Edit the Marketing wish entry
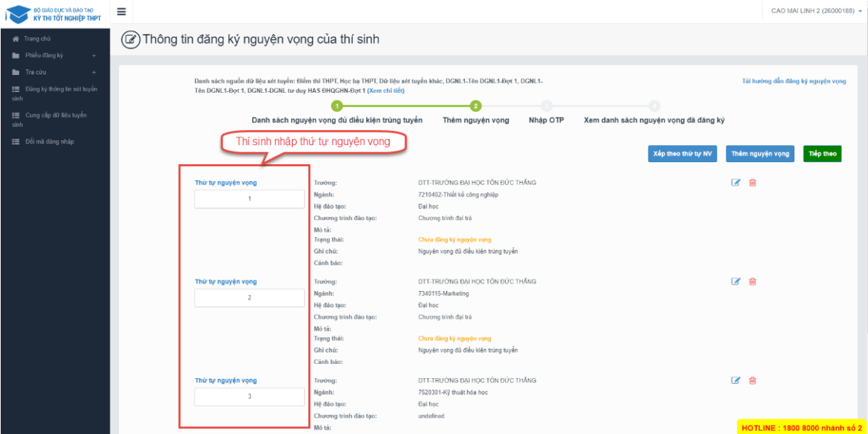 (x=735, y=282)
